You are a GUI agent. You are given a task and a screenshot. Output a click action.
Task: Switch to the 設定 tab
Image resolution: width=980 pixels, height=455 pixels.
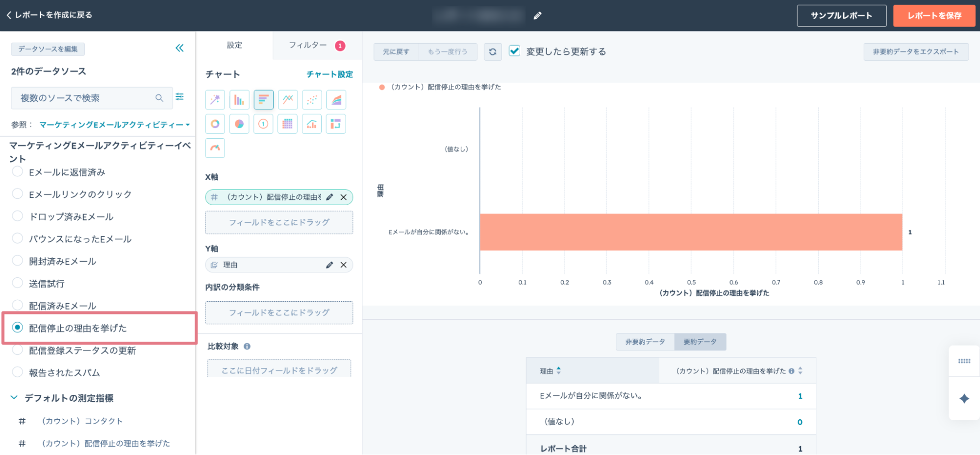(x=234, y=45)
